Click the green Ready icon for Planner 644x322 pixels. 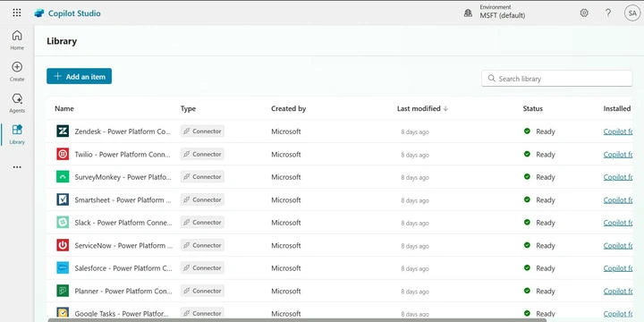click(527, 291)
